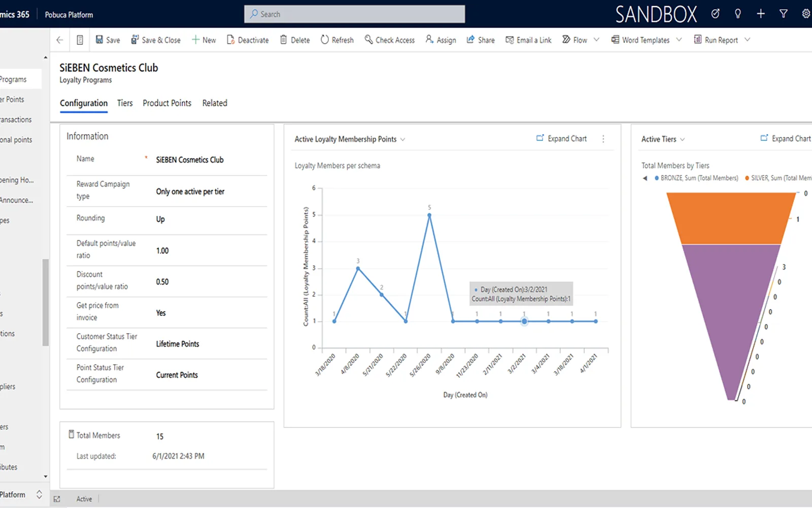812x508 pixels.
Task: Click the legend previous arrow in Tiers chart
Action: point(645,178)
